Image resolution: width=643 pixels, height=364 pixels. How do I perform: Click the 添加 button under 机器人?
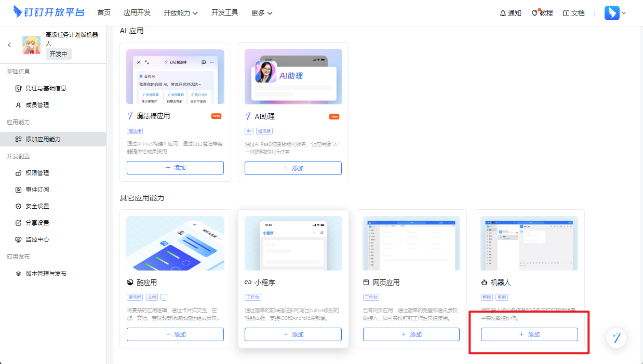coord(529,334)
